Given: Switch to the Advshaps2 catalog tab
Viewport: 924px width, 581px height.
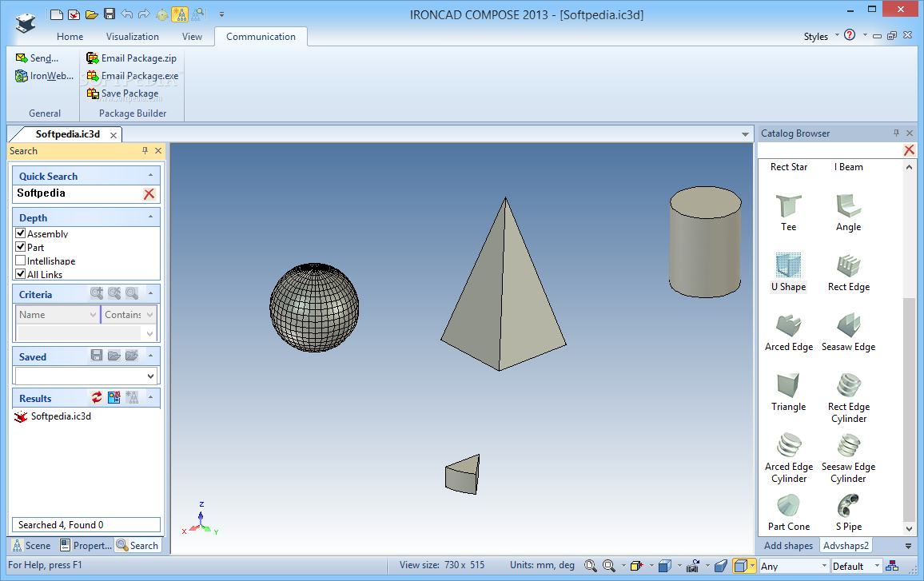Looking at the screenshot, I should (846, 546).
